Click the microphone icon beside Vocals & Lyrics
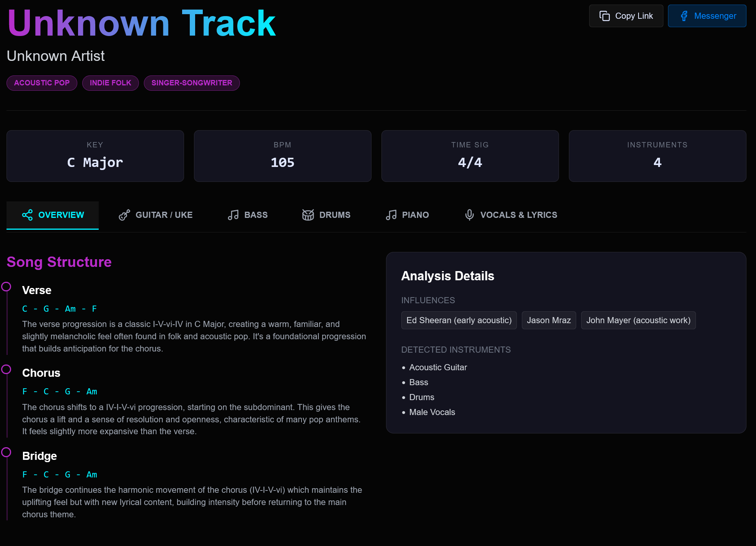756x546 pixels. pyautogui.click(x=469, y=215)
